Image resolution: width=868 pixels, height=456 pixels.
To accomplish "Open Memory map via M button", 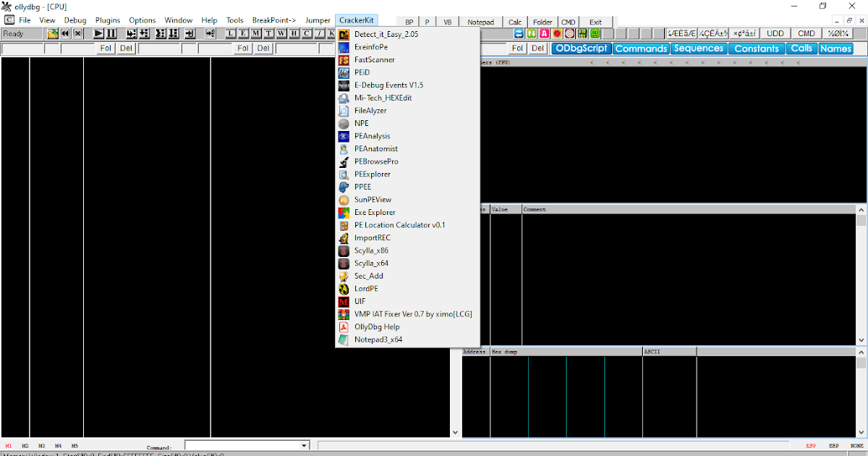I will (256, 33).
